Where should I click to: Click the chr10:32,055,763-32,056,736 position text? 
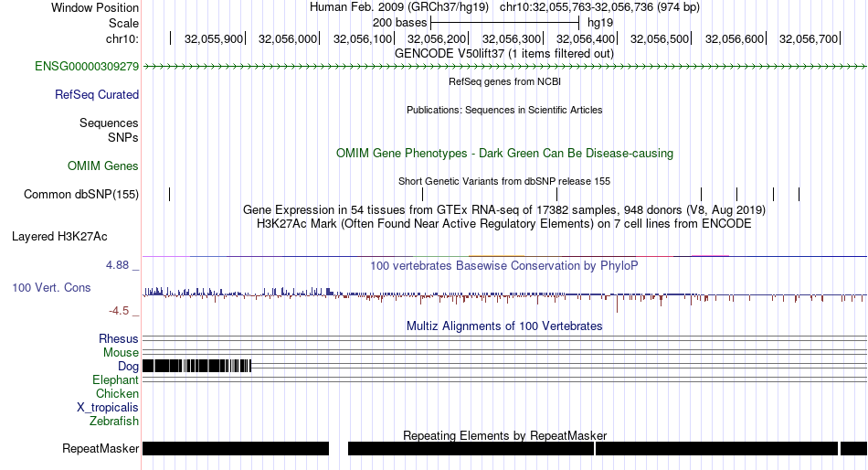(599, 7)
